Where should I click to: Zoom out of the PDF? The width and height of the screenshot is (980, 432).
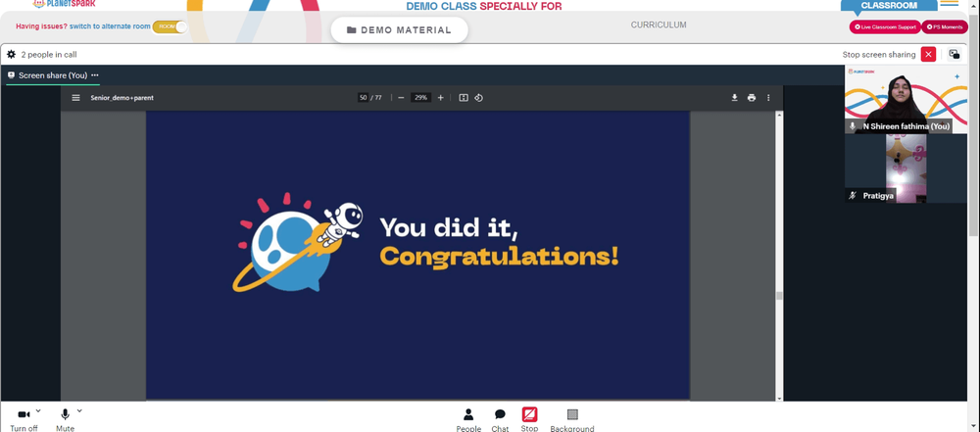(401, 98)
